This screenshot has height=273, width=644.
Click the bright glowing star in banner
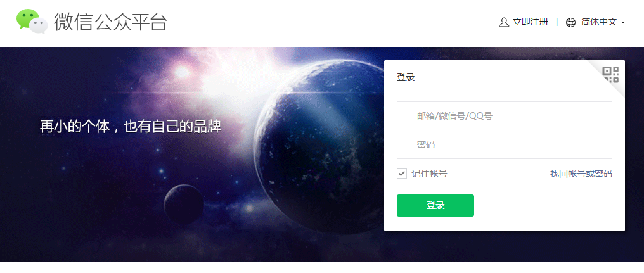point(181,72)
